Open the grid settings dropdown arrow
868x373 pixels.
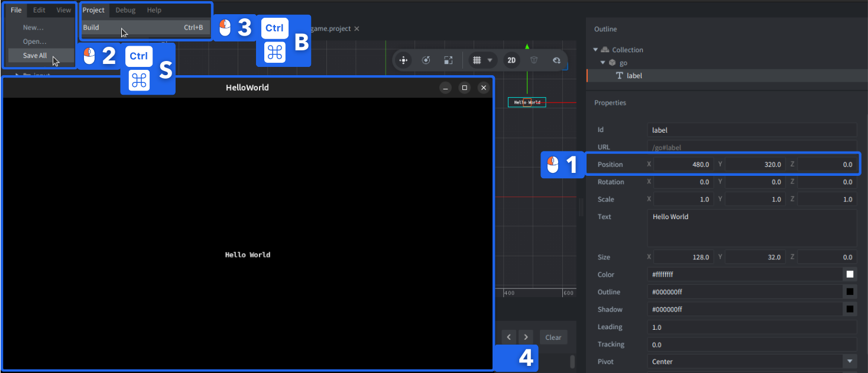pos(490,60)
